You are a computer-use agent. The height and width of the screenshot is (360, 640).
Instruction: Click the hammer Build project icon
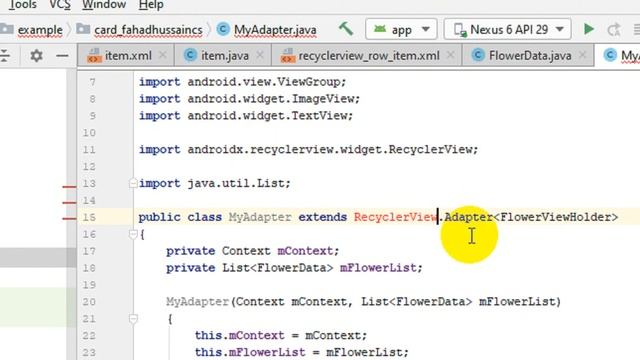tap(346, 29)
